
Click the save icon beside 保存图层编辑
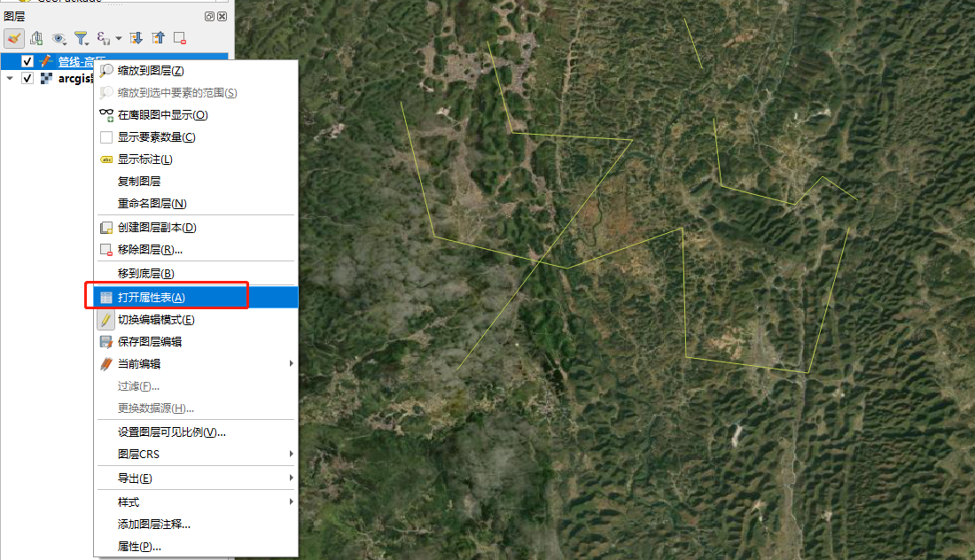coord(106,342)
